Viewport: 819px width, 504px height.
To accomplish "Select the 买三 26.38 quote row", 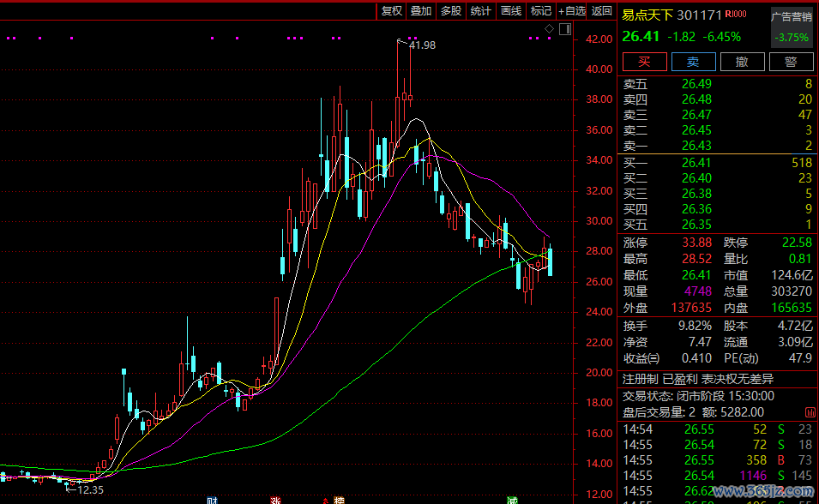I will pos(717,194).
